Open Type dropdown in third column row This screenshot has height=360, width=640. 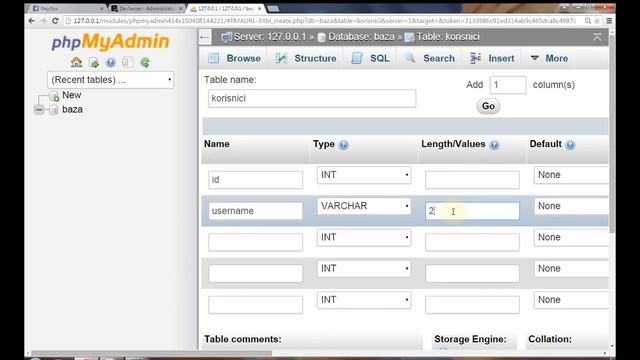pyautogui.click(x=364, y=238)
